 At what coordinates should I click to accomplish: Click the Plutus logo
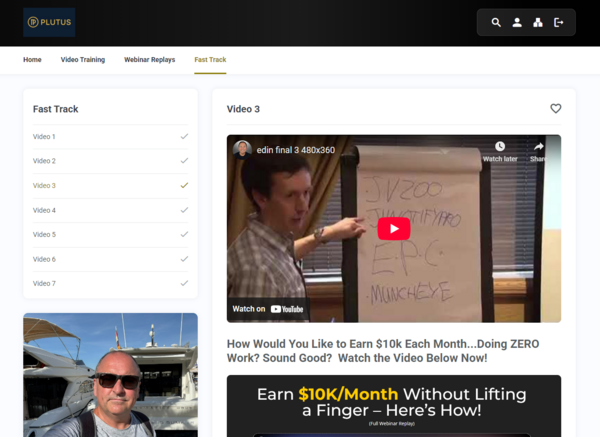(x=49, y=22)
